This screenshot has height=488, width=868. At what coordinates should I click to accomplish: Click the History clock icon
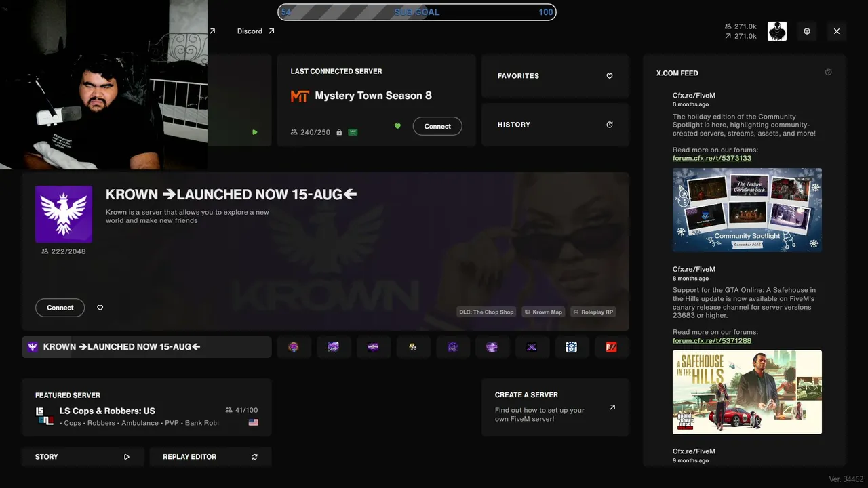click(x=610, y=125)
